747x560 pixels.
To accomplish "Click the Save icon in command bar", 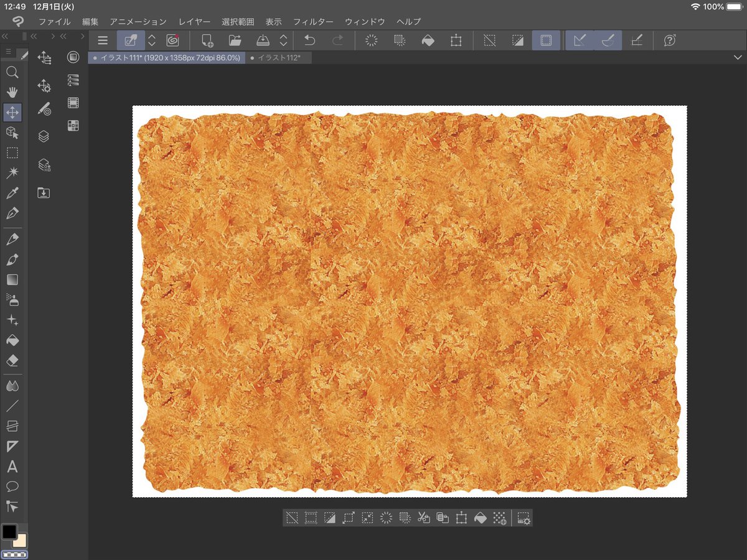I will (263, 41).
